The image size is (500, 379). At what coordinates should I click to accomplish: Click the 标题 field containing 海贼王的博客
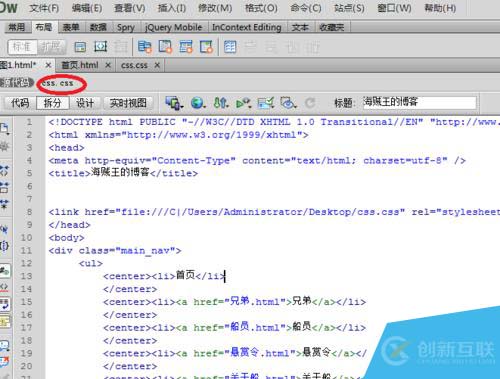tap(420, 102)
